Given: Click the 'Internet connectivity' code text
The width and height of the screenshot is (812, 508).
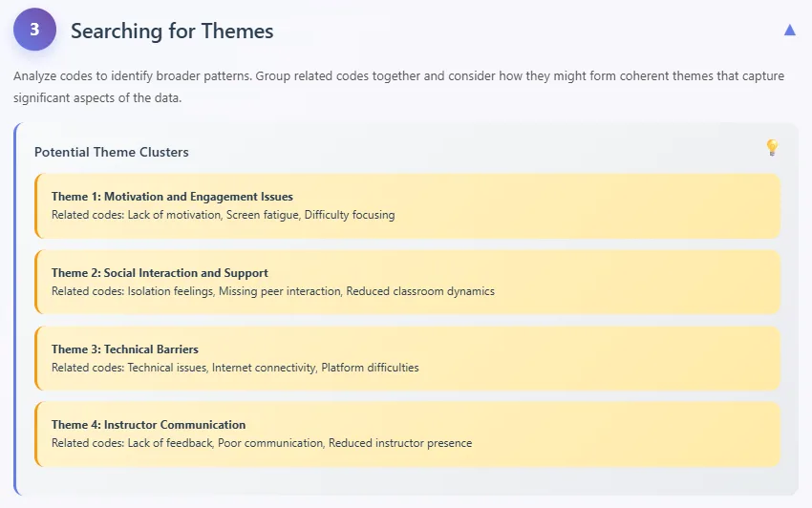Looking at the screenshot, I should (264, 368).
